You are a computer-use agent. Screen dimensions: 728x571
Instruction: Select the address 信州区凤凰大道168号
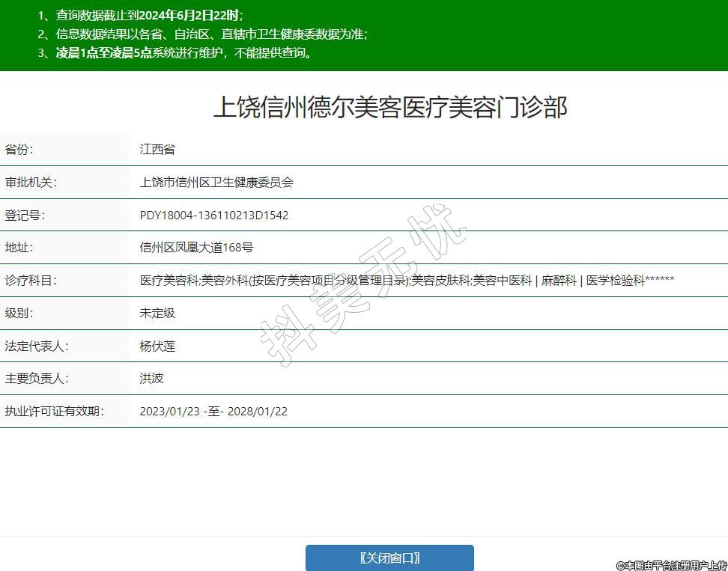pyautogui.click(x=196, y=247)
